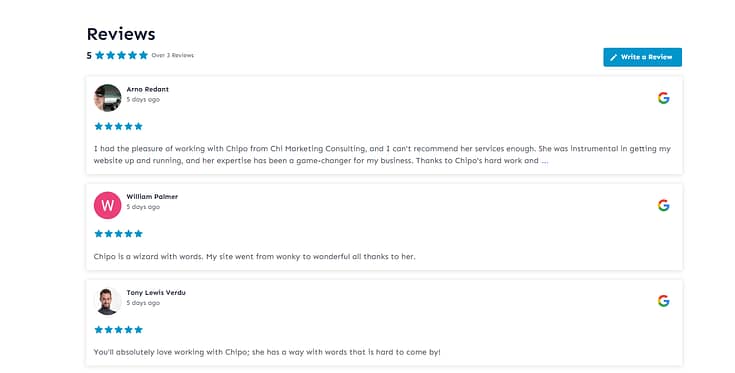Click Tony Lewis Verdu's profile photo

pos(107,301)
